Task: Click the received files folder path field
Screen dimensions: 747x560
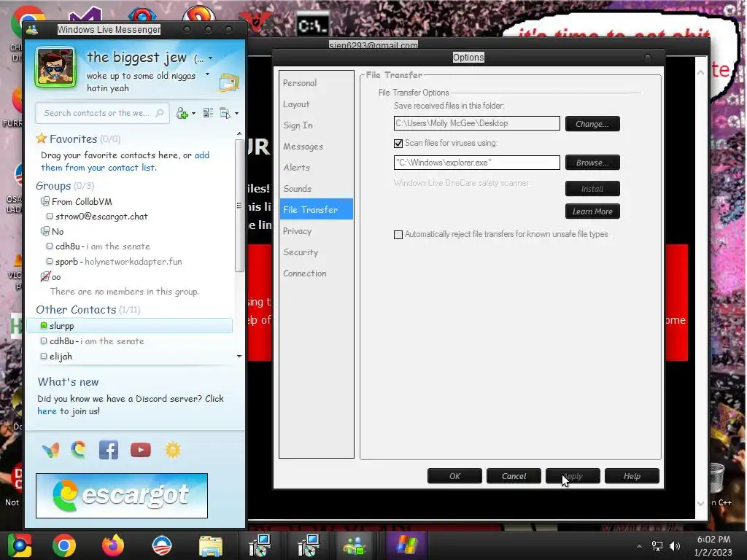Action: (x=477, y=123)
